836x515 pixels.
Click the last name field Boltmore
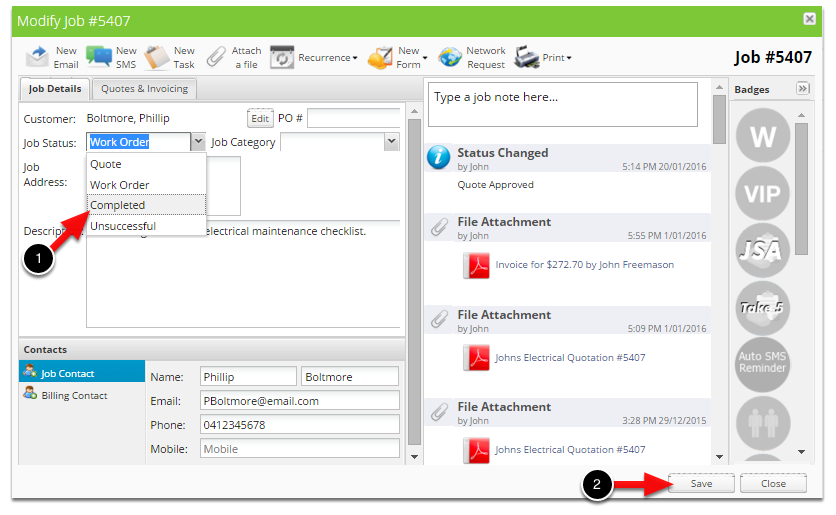click(x=350, y=376)
